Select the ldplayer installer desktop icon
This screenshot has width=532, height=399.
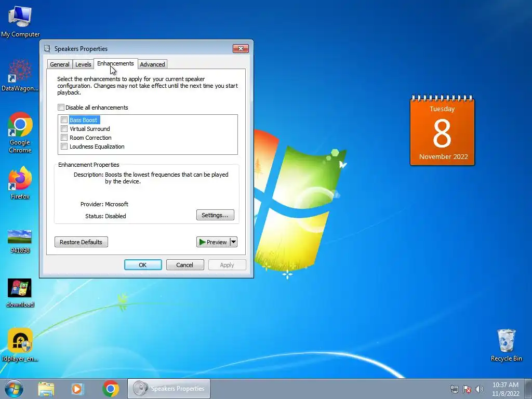coord(20,345)
